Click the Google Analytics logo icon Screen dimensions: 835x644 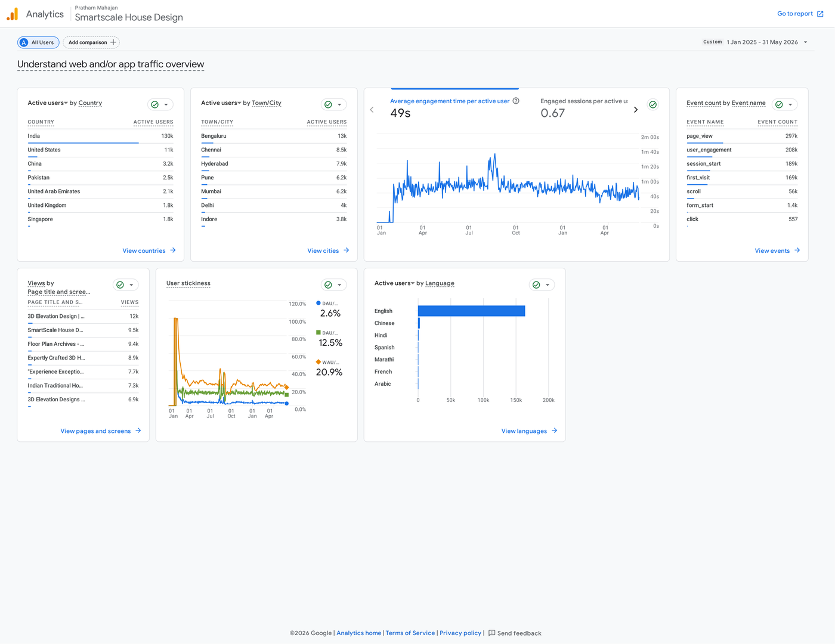click(x=12, y=14)
